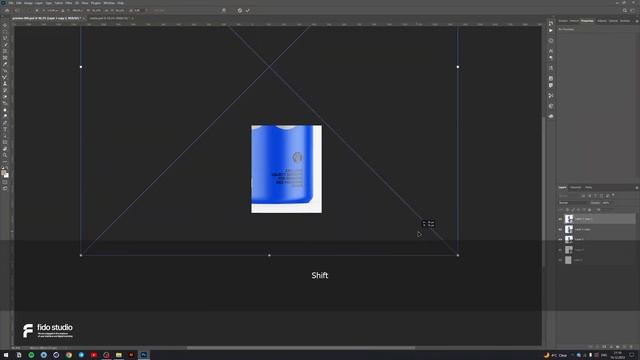Hide the Layer 1 copy layer

560,229
